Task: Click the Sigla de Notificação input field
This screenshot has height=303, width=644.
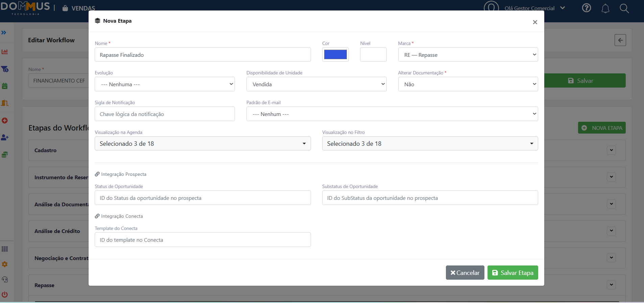Action: (165, 114)
